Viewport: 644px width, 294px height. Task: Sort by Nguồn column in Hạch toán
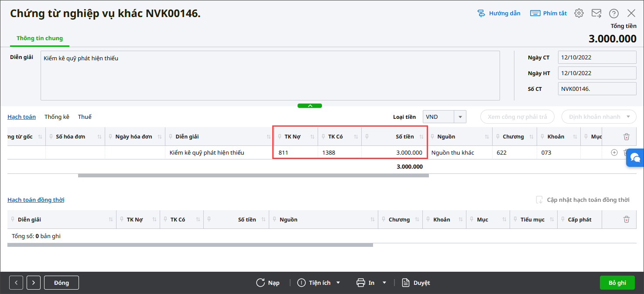tap(487, 137)
